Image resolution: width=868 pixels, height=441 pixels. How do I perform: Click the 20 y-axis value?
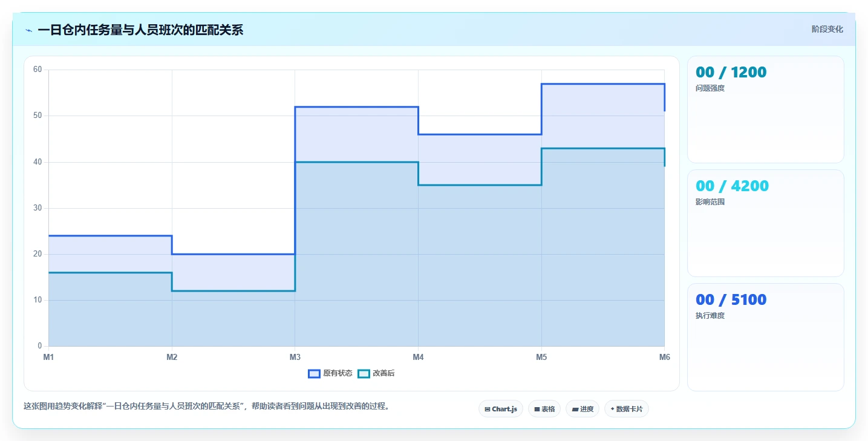(x=38, y=254)
